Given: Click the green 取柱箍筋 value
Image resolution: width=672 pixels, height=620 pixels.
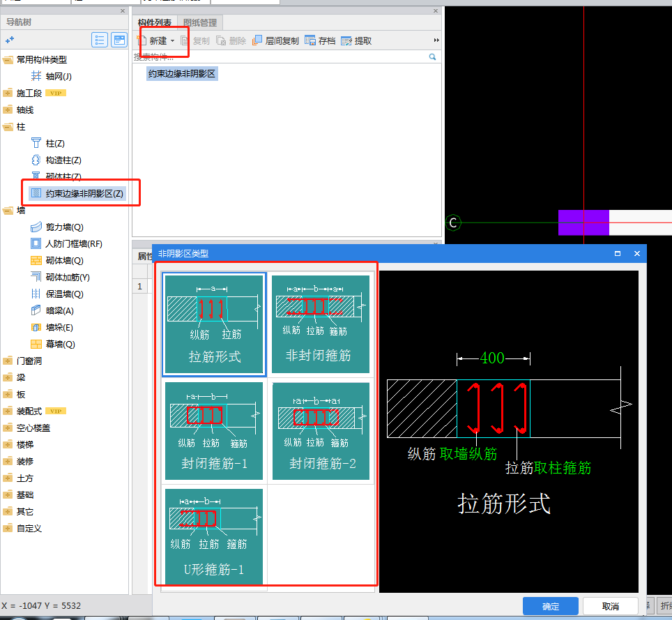Looking at the screenshot, I should (x=563, y=467).
